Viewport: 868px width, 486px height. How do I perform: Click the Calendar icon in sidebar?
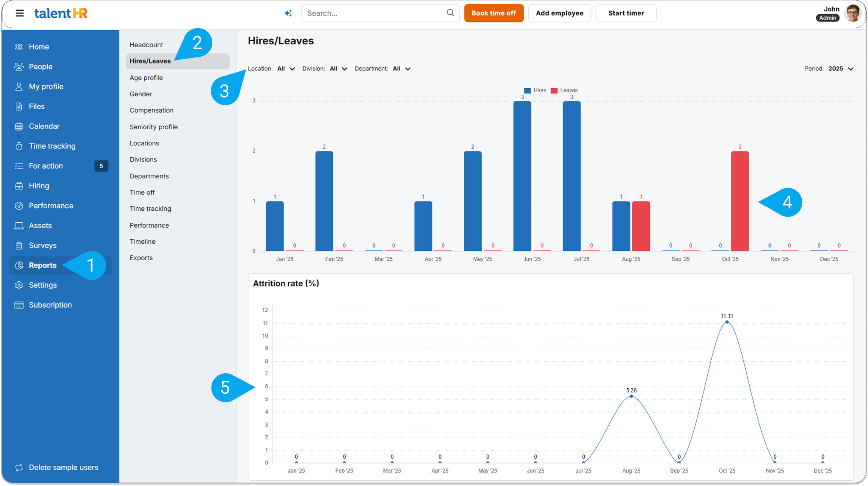tap(19, 127)
